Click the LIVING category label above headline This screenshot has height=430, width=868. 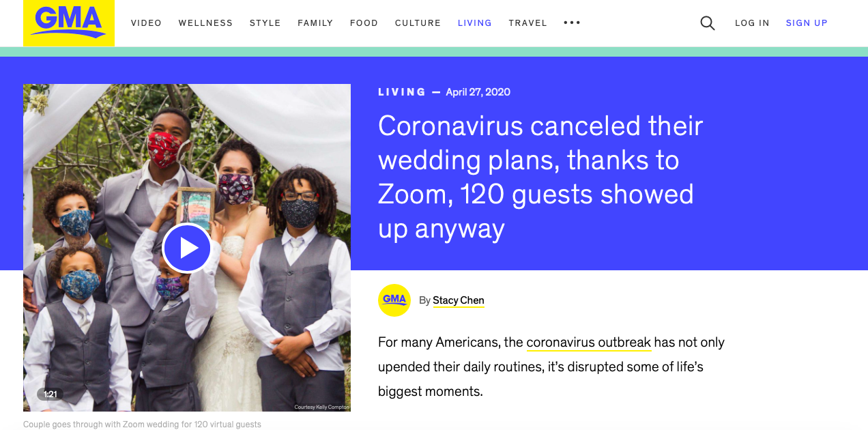(x=402, y=92)
